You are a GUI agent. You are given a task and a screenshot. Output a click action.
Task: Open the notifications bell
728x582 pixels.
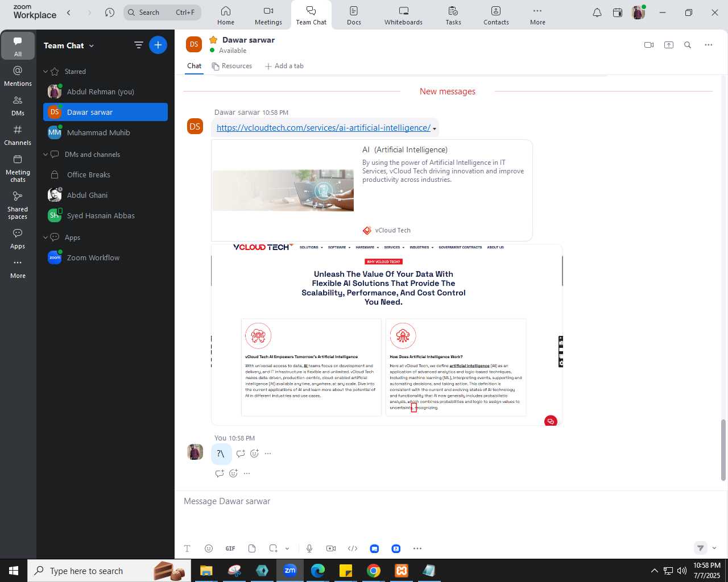coord(597,13)
